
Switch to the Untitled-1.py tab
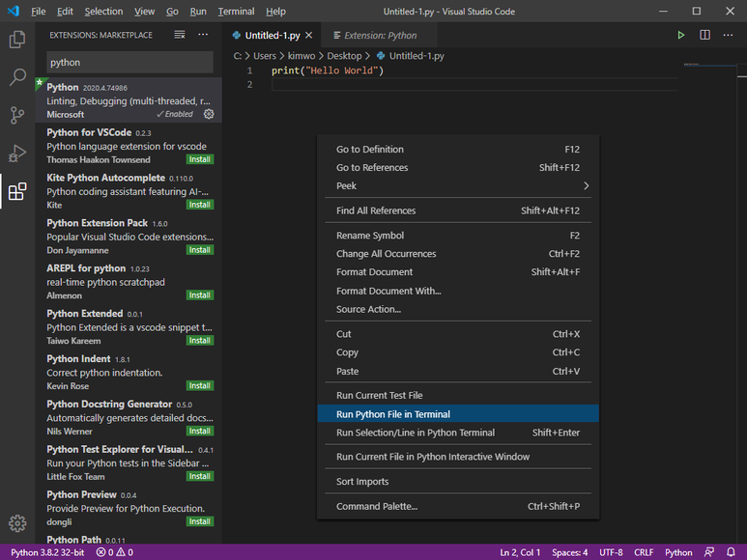click(x=273, y=35)
